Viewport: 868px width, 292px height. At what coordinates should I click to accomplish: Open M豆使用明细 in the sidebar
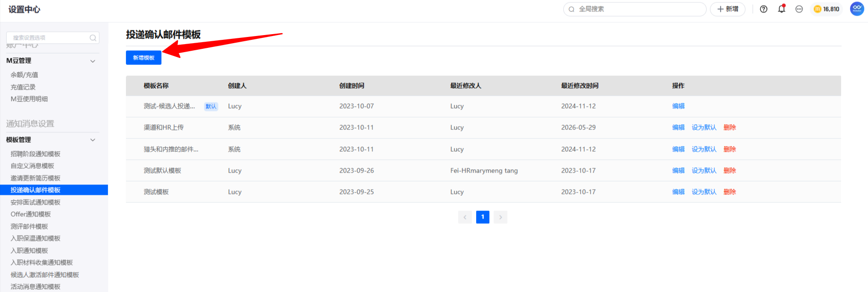[x=29, y=99]
